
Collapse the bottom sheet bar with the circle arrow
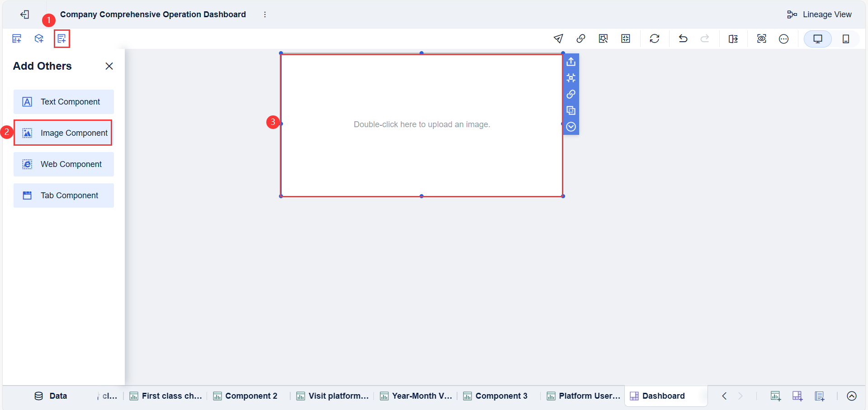tap(852, 396)
